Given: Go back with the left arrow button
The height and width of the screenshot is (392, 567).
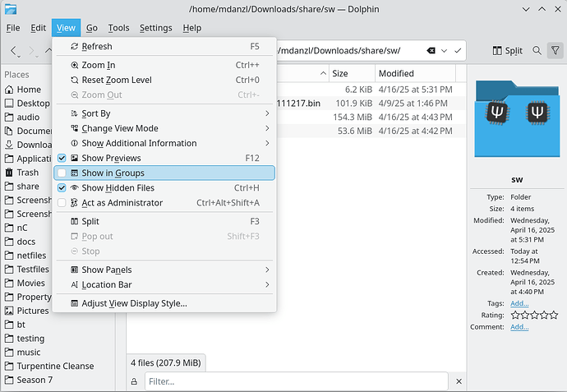Looking at the screenshot, I should pos(14,51).
